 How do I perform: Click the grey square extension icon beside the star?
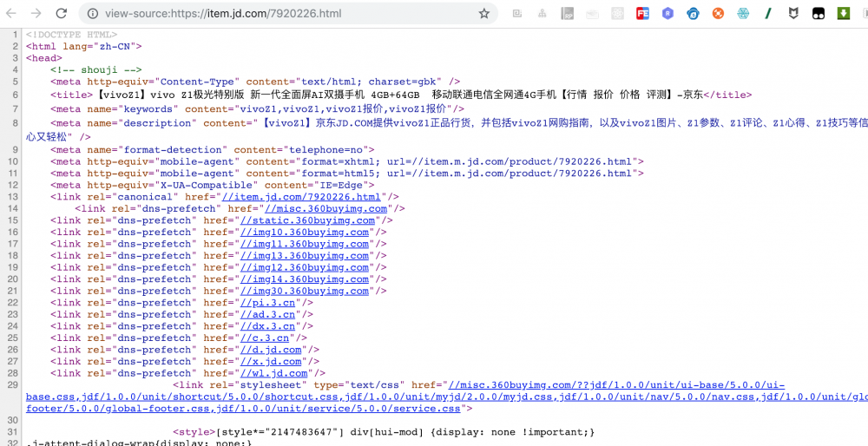(517, 13)
